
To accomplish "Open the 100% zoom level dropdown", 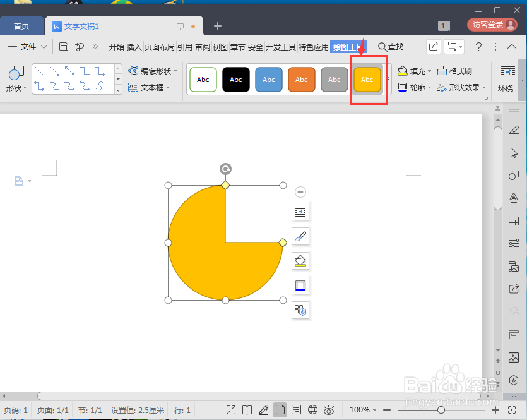I will [x=363, y=410].
